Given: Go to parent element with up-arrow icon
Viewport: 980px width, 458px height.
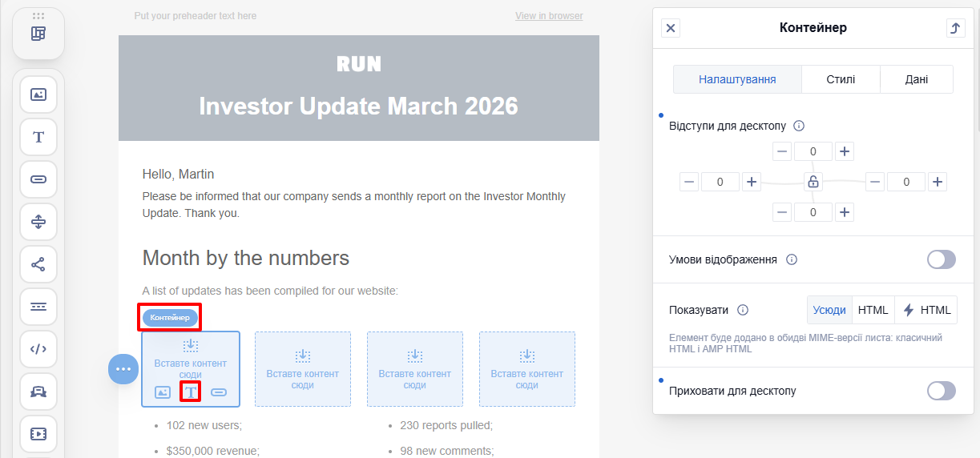Looking at the screenshot, I should coord(955,28).
